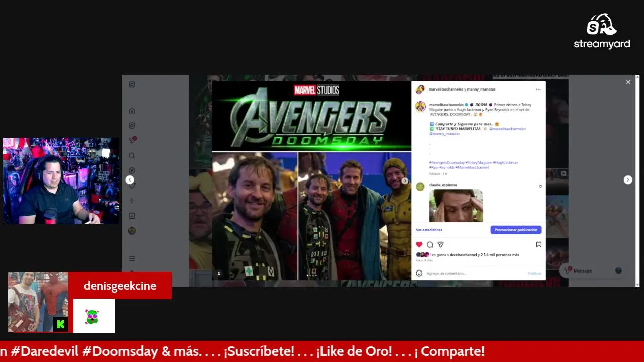Open the profile avatar in sidebar
The height and width of the screenshot is (362, 644).
point(132,231)
